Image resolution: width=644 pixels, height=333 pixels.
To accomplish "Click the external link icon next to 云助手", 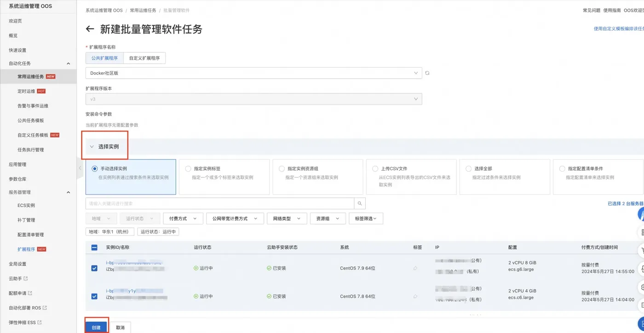I will point(26,279).
